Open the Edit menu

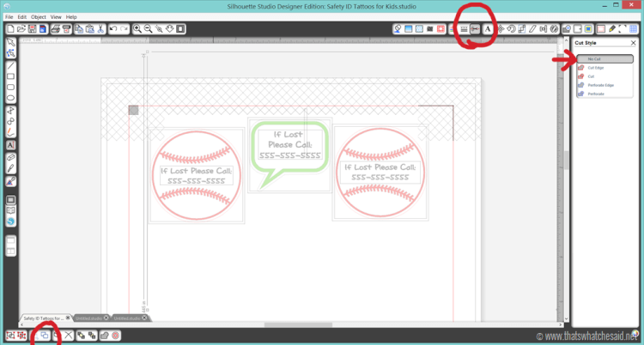22,17
